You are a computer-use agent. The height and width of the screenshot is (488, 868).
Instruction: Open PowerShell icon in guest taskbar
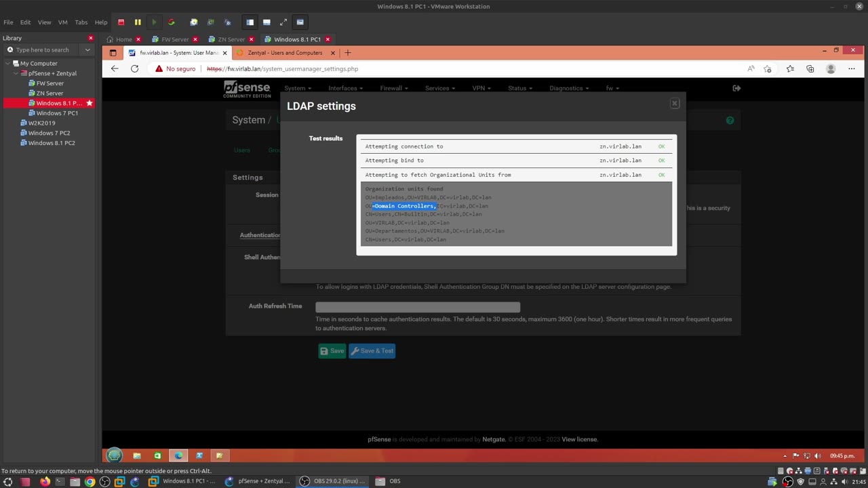coord(199,455)
